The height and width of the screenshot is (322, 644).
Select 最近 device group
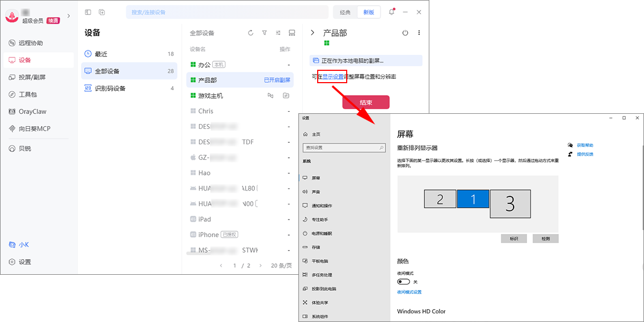click(x=129, y=54)
